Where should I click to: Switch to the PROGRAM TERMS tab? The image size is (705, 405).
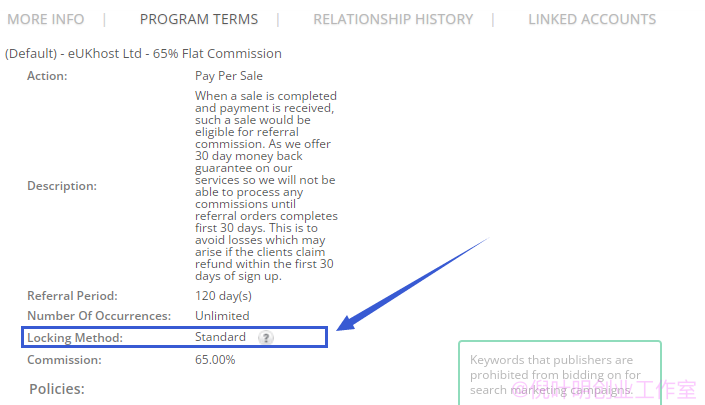pos(199,19)
